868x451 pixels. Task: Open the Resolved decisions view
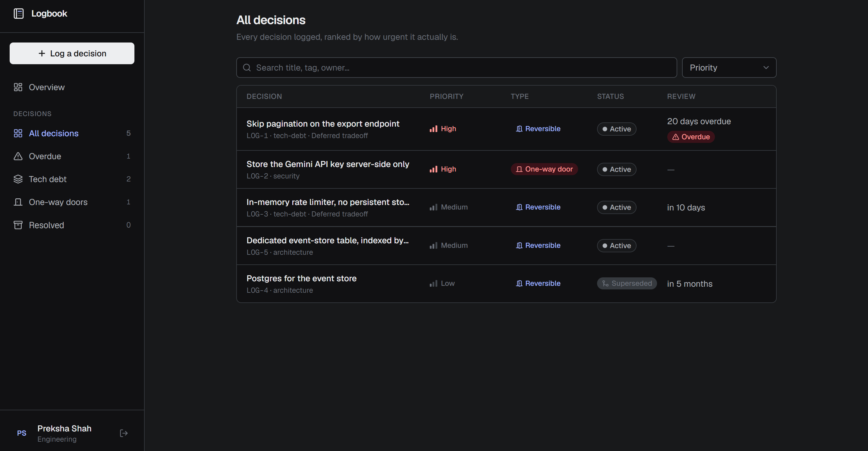pos(72,225)
